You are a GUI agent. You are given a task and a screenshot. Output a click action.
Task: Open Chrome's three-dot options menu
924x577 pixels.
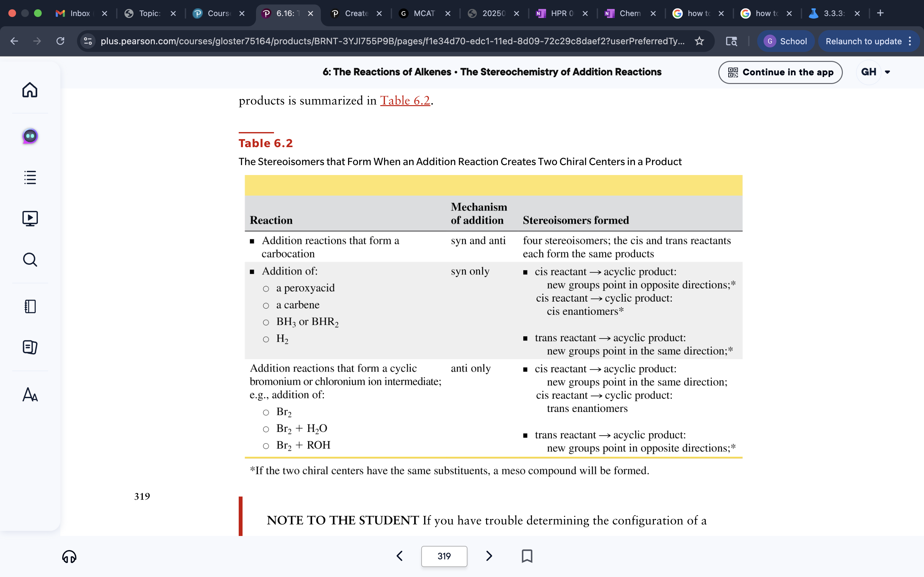[910, 41]
